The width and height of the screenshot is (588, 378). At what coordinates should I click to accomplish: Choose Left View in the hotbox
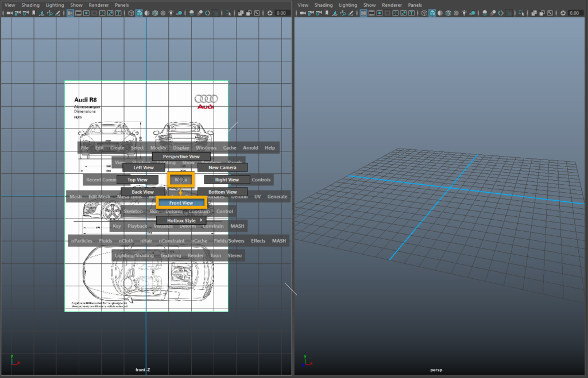click(x=144, y=167)
